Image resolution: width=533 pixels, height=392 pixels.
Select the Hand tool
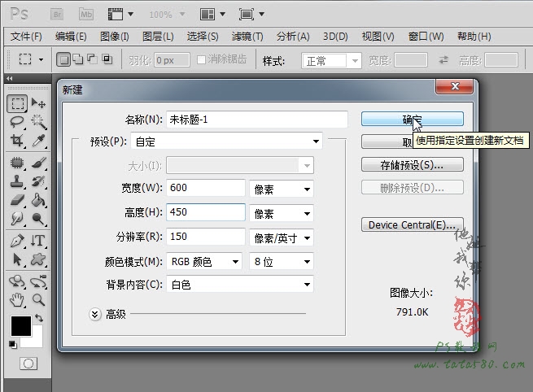click(17, 299)
